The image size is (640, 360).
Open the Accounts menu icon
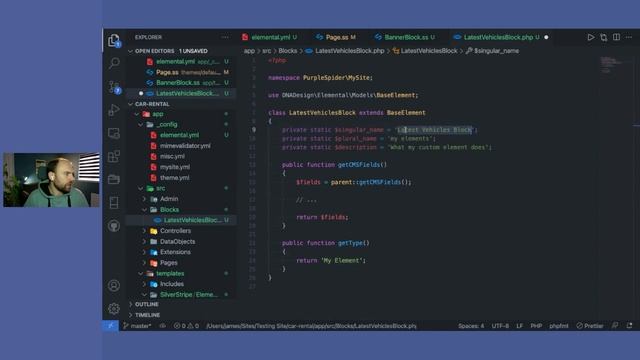click(x=114, y=285)
